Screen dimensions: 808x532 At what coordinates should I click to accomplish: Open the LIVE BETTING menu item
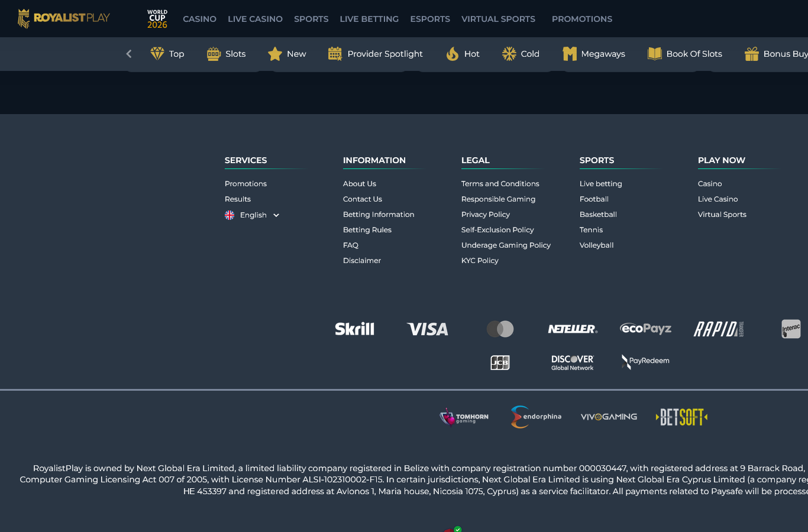coord(369,19)
